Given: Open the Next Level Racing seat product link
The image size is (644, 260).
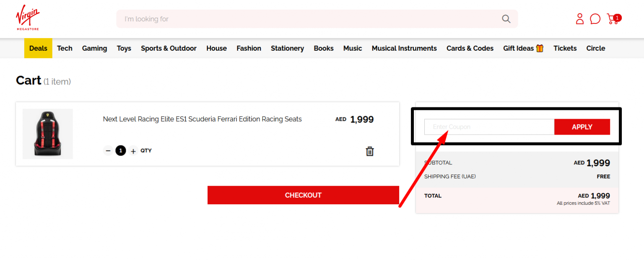Looking at the screenshot, I should [202, 119].
